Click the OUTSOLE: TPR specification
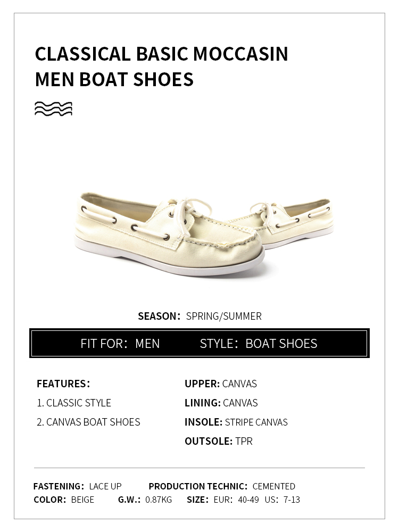Viewport: 399px width, 532px height. pos(219,441)
